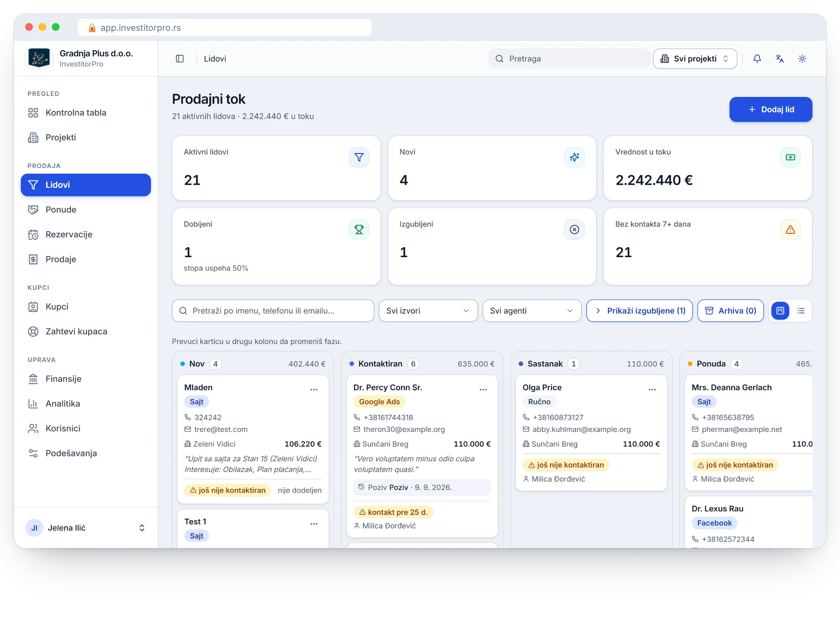The height and width of the screenshot is (630, 840).
Task: Open Kupci in sidebar
Action: 86,307
